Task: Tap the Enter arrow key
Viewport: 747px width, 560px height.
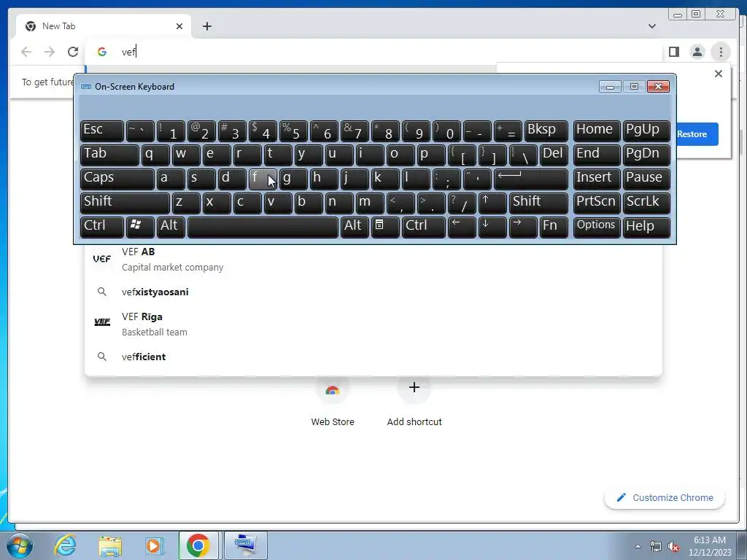Action: (531, 179)
